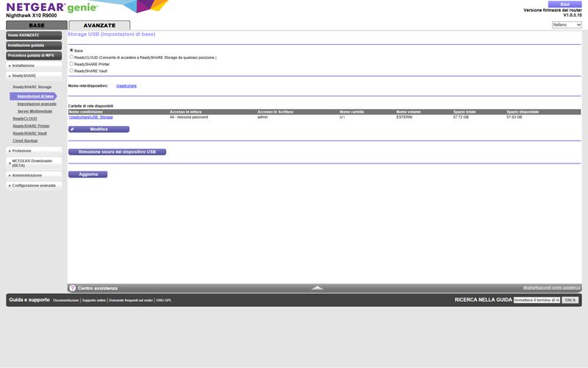Open the Documentazione footer link

tap(66, 300)
